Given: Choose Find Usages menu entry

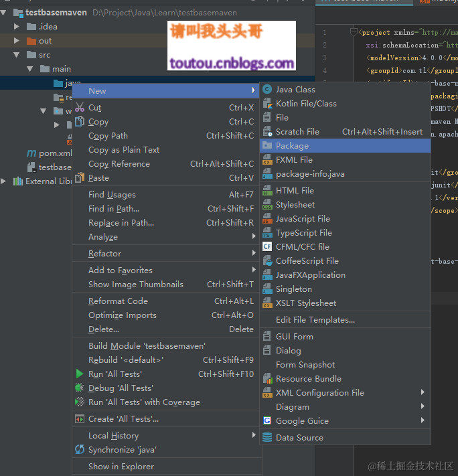Looking at the screenshot, I should pos(165,195).
